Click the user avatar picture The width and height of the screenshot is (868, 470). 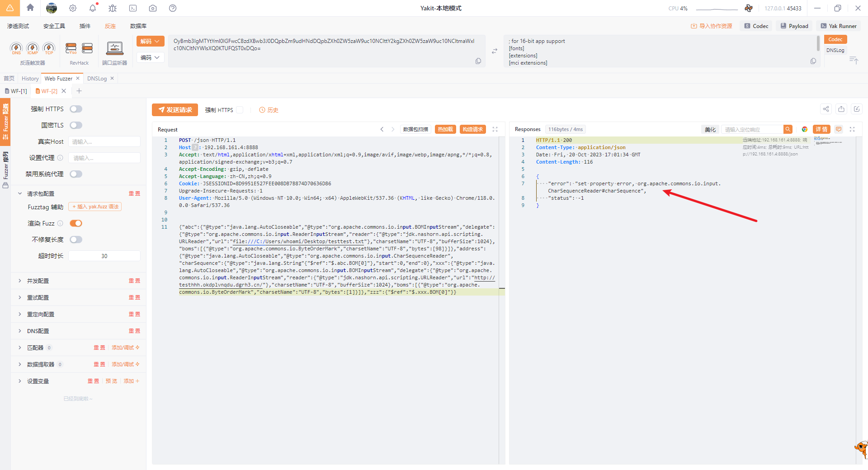coord(52,8)
